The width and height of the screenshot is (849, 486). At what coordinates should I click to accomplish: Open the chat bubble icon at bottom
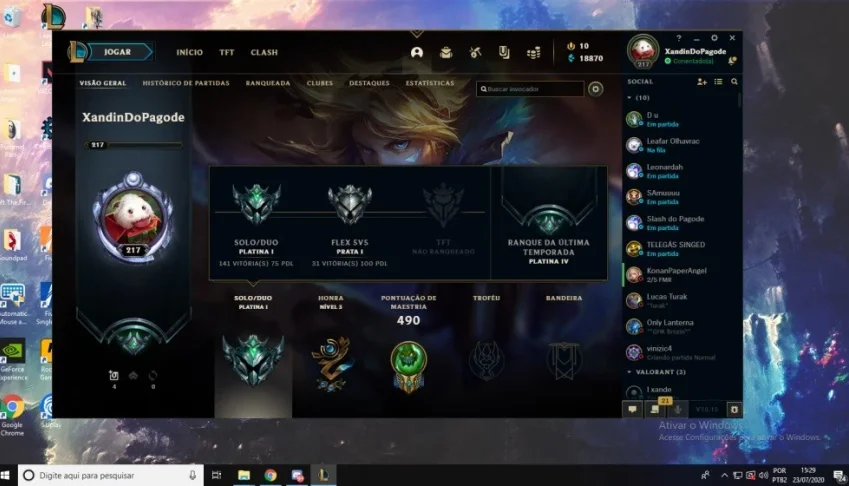pos(632,409)
